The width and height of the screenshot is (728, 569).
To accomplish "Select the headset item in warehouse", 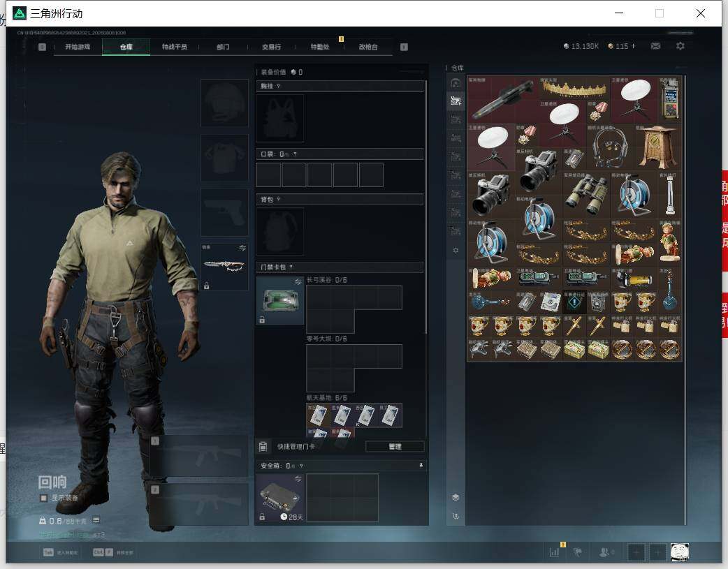I will 610,147.
